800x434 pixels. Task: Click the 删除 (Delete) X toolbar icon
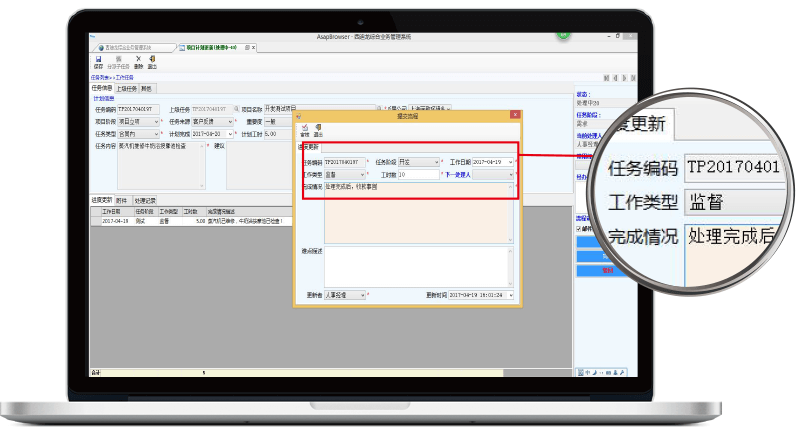click(x=138, y=61)
